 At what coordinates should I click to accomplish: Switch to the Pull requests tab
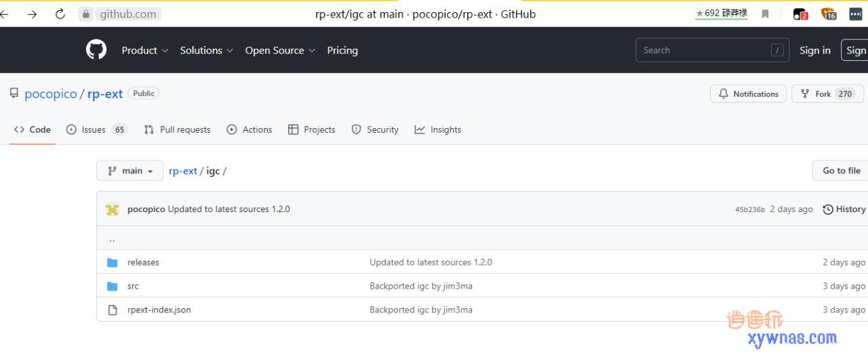pos(178,129)
